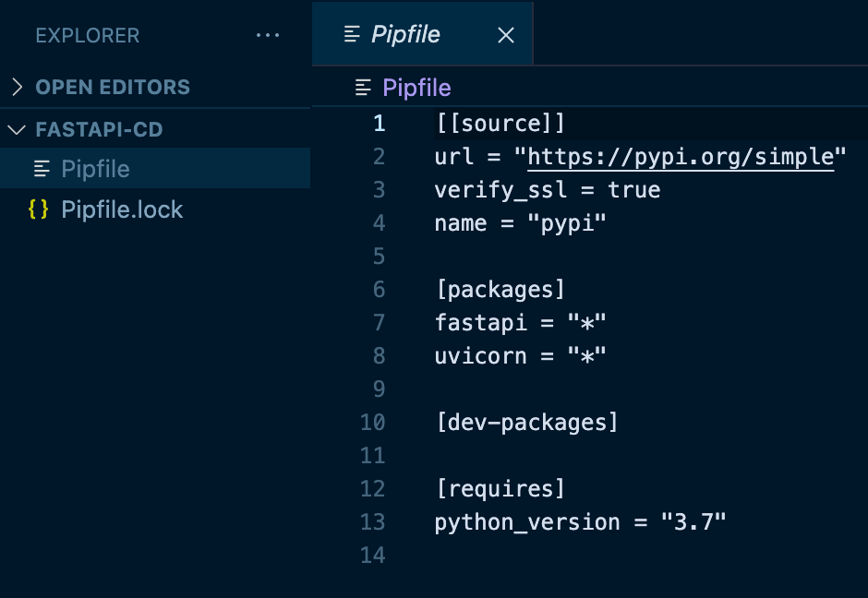Image resolution: width=868 pixels, height=598 pixels.
Task: Click line number 10 in the gutter
Action: (372, 423)
